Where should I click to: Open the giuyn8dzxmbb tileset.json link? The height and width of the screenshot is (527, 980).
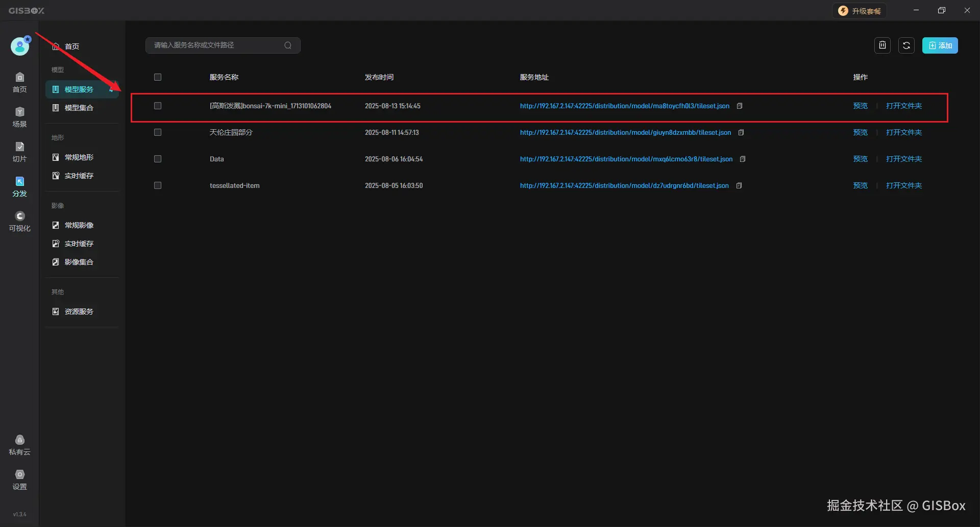(625, 133)
